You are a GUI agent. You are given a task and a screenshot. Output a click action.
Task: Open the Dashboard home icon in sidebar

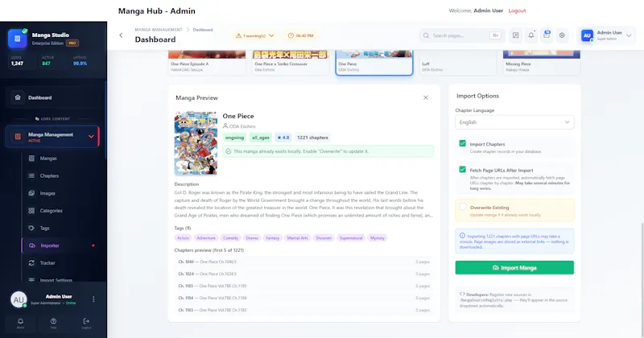tap(18, 97)
